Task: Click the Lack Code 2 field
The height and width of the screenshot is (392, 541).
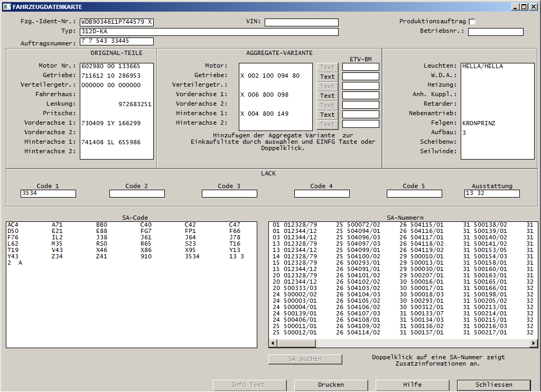Action: pyautogui.click(x=137, y=193)
